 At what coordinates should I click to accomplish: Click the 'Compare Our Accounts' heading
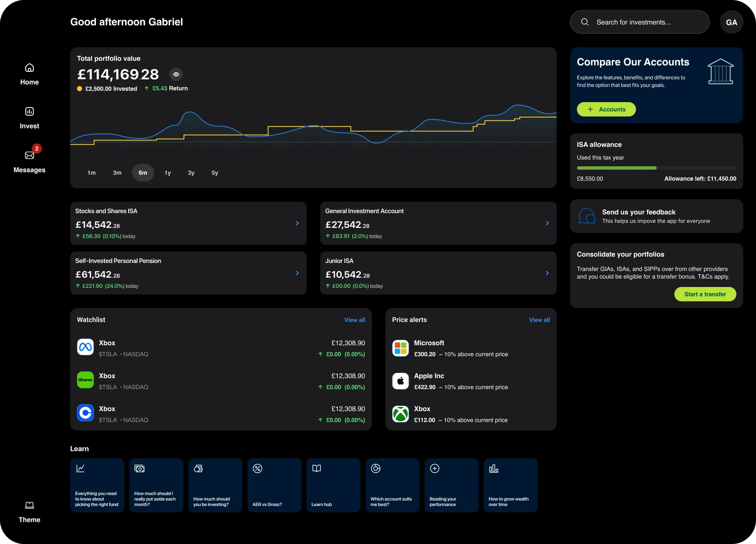633,62
